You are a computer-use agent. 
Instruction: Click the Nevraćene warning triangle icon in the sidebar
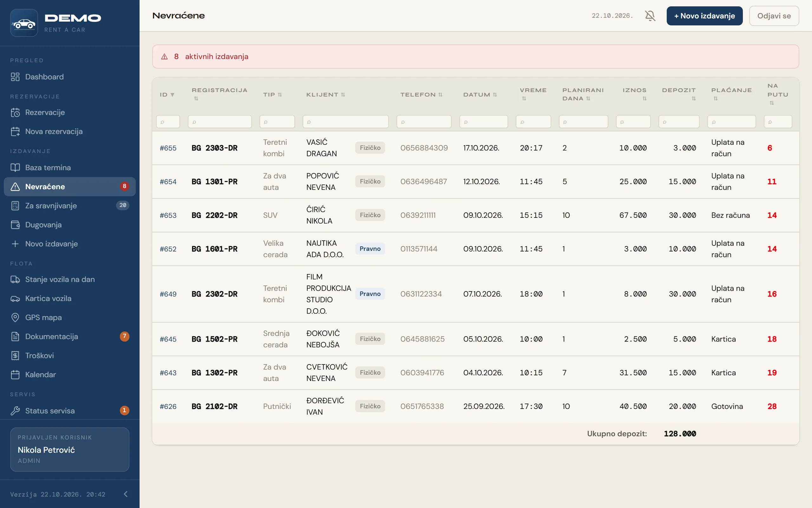click(15, 186)
